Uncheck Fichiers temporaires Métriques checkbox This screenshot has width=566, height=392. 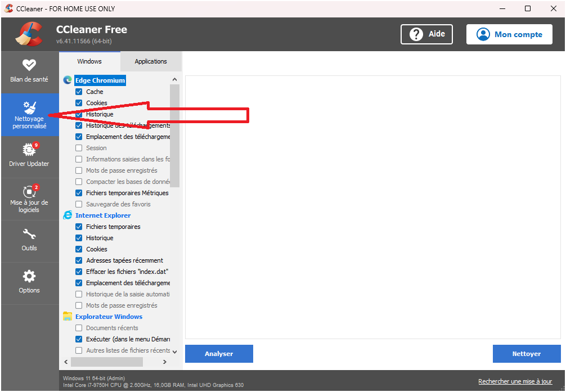pyautogui.click(x=79, y=193)
